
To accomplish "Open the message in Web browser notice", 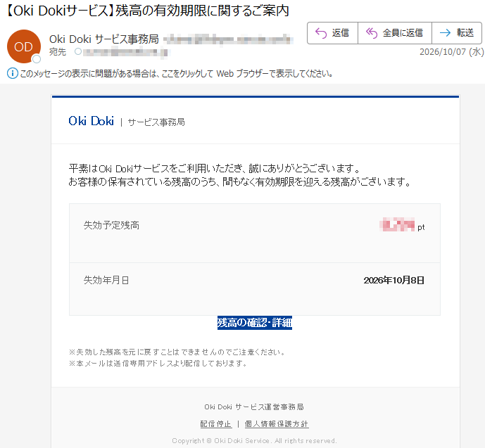I will [176, 74].
